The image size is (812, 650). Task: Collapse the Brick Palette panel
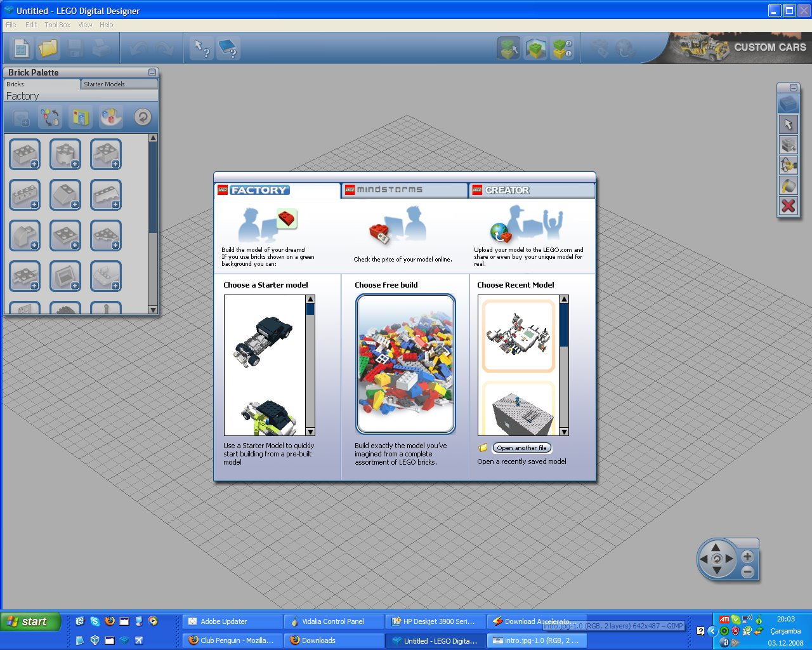[152, 72]
